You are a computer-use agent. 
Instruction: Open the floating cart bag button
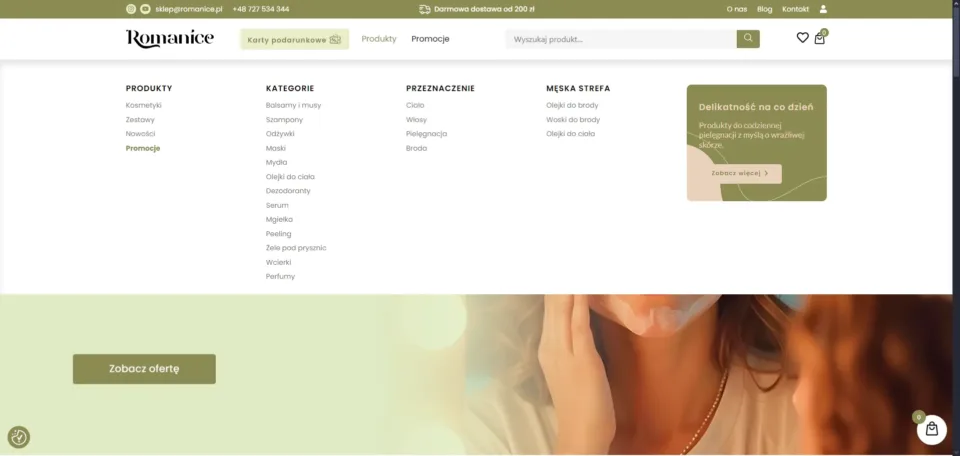point(931,429)
